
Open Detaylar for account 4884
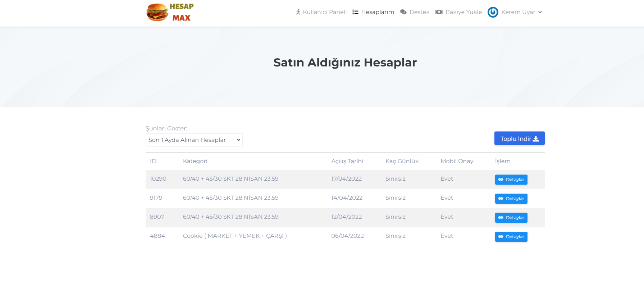pos(511,237)
